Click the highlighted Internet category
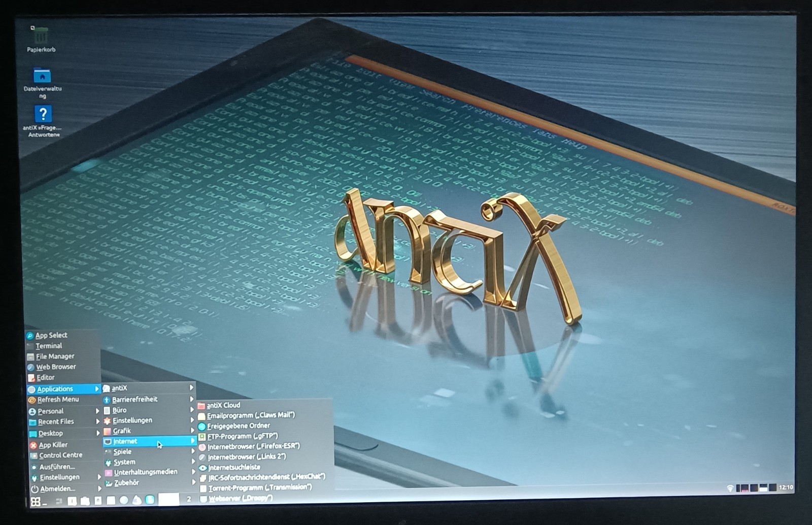This screenshot has width=812, height=525. (149, 441)
